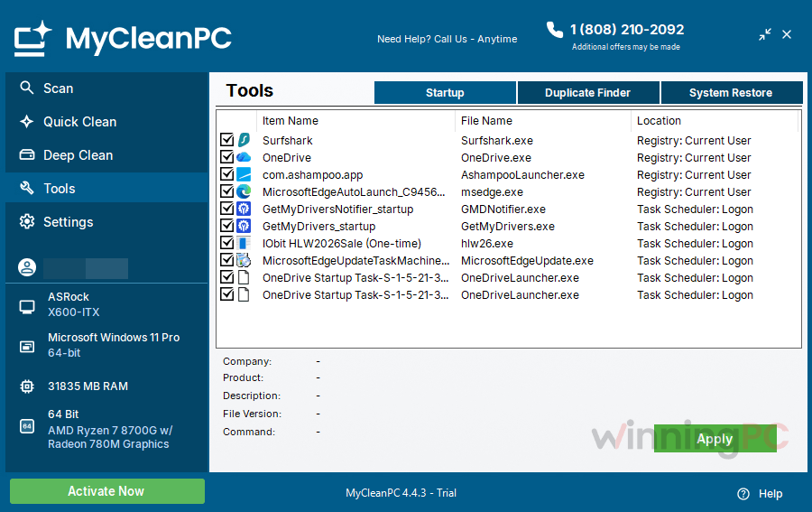Click the 31835 MB RAM text
This screenshot has width=812, height=512.
click(88, 386)
